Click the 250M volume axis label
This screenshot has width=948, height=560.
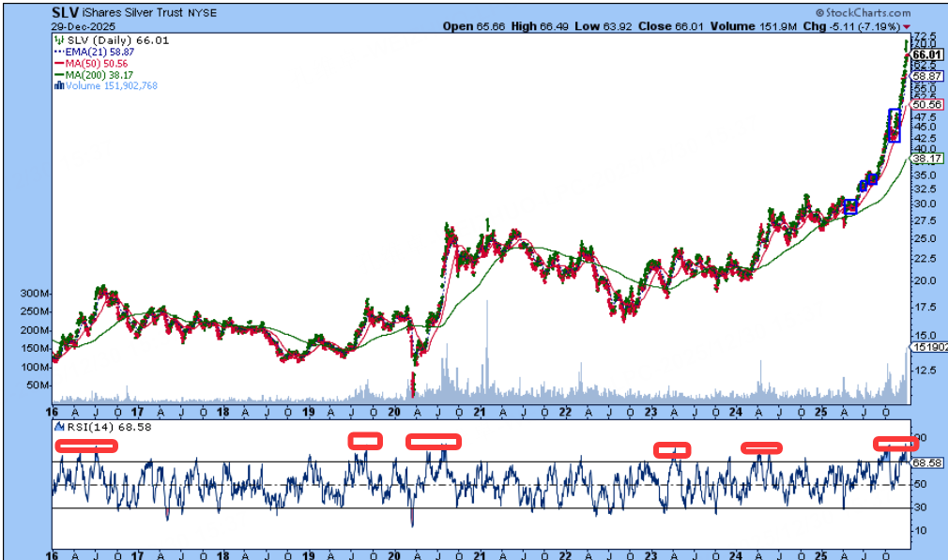click(35, 311)
